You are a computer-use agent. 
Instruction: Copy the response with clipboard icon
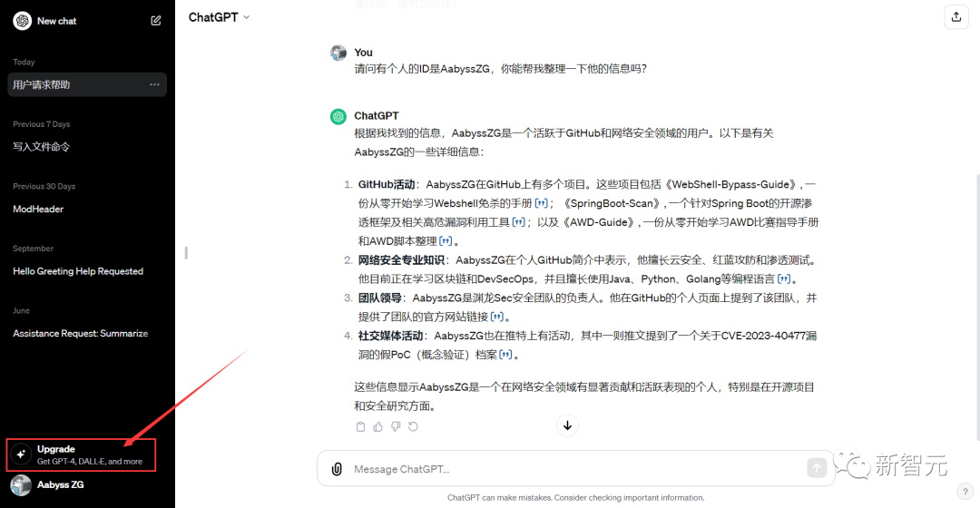pyautogui.click(x=360, y=426)
